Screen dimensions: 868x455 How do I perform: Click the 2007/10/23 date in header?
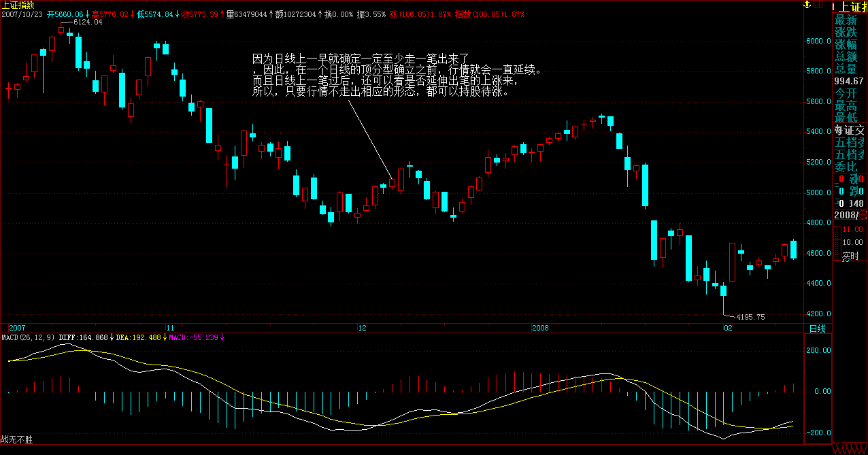[22, 14]
